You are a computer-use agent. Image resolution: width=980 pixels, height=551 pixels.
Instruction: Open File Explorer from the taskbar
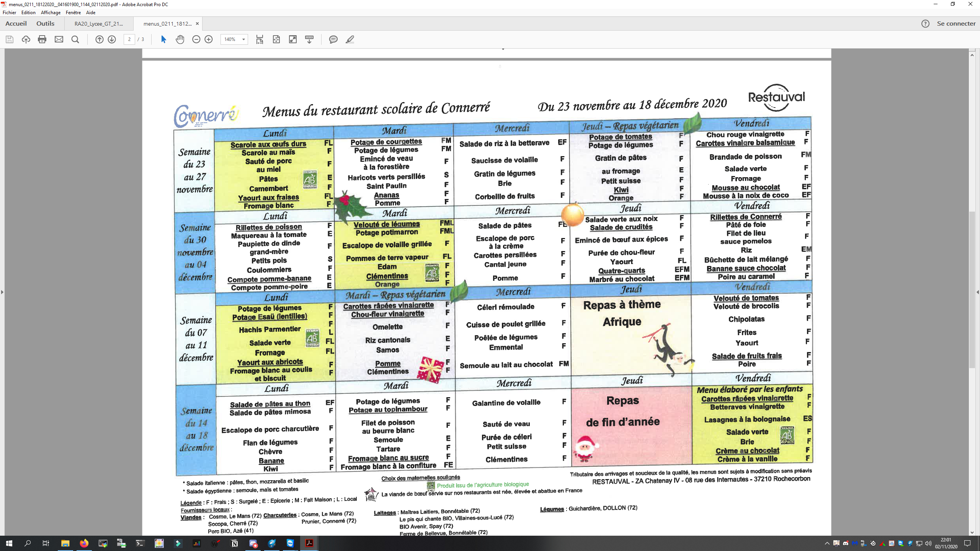pyautogui.click(x=65, y=543)
